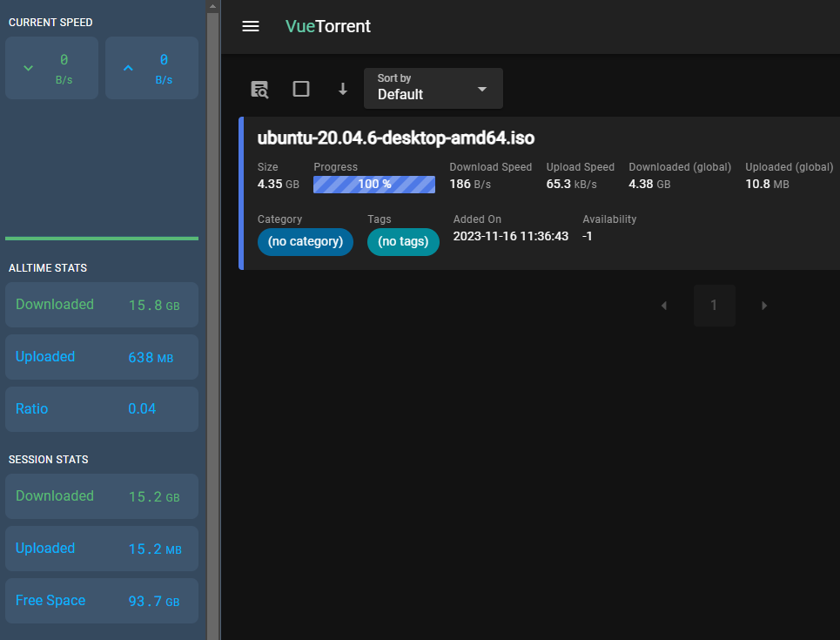Open the hamburger navigation menu
This screenshot has height=640, width=840.
click(x=250, y=26)
